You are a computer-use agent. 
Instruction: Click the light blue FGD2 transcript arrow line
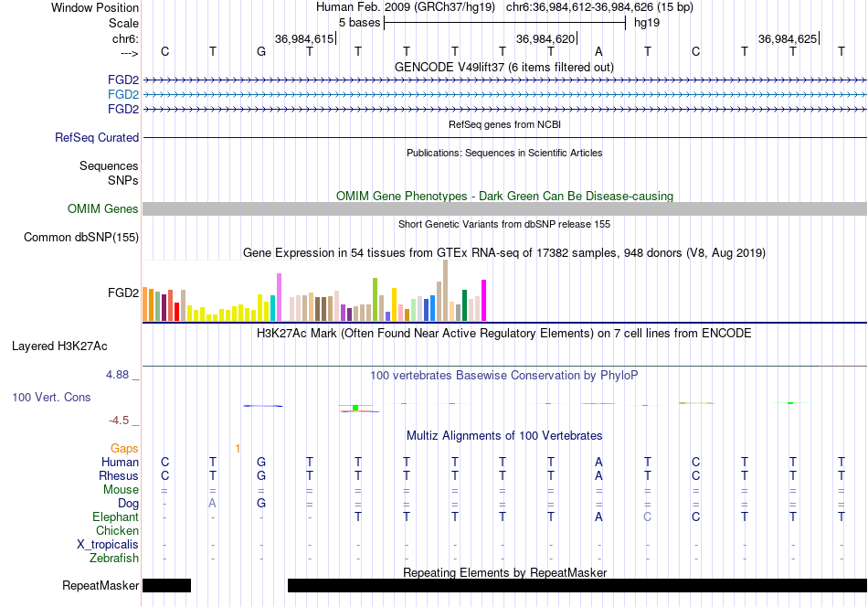pyautogui.click(x=505, y=95)
